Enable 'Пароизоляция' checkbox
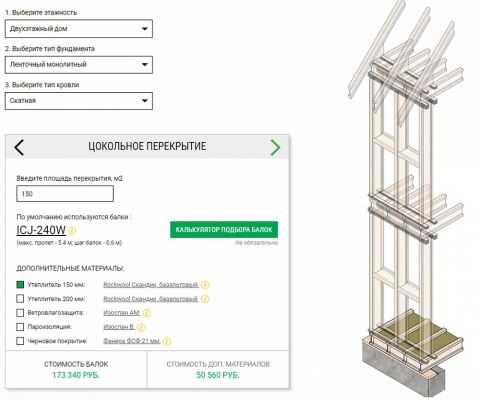The height and width of the screenshot is (400, 480). click(x=20, y=327)
